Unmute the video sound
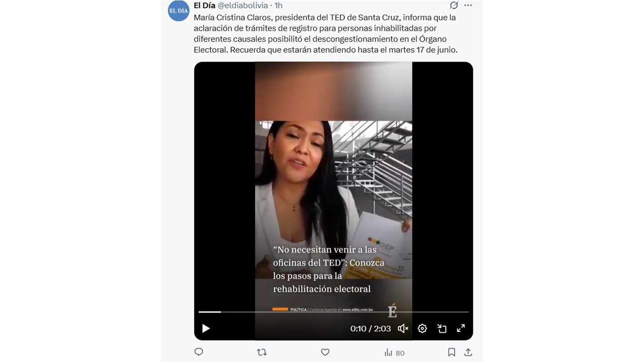Screen dimensions: 644x362 coord(403,328)
